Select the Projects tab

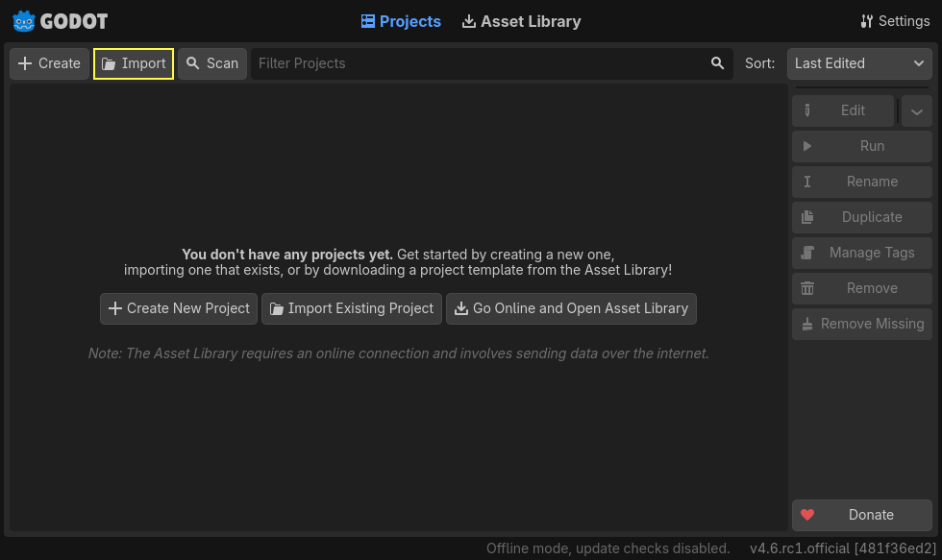[x=401, y=20]
